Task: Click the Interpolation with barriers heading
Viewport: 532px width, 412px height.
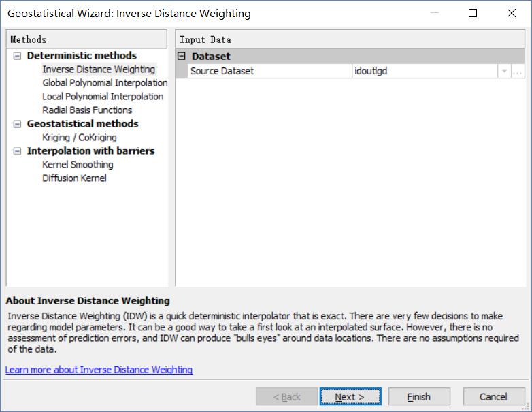Action: click(x=91, y=150)
